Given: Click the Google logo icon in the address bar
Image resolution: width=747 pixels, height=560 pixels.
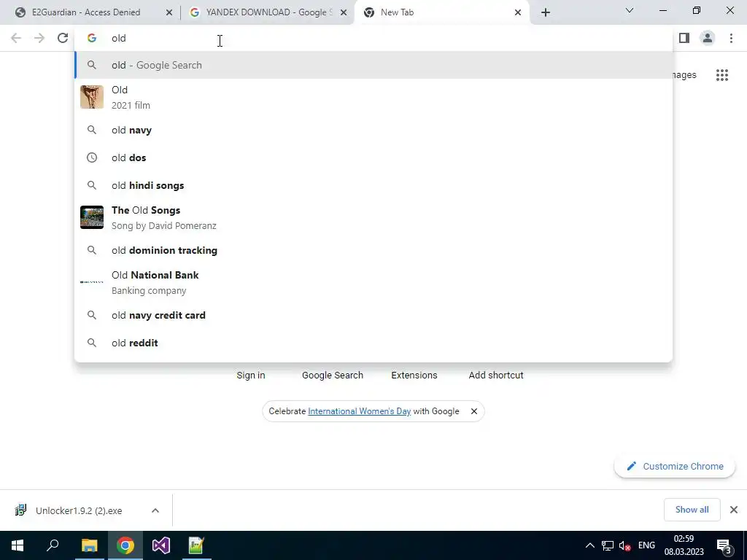Looking at the screenshot, I should click(x=92, y=38).
